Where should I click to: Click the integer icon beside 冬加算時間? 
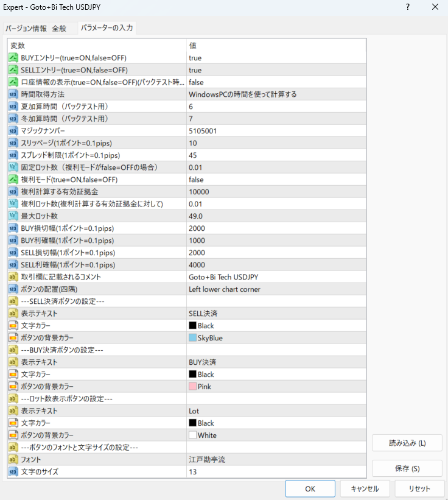(x=13, y=119)
